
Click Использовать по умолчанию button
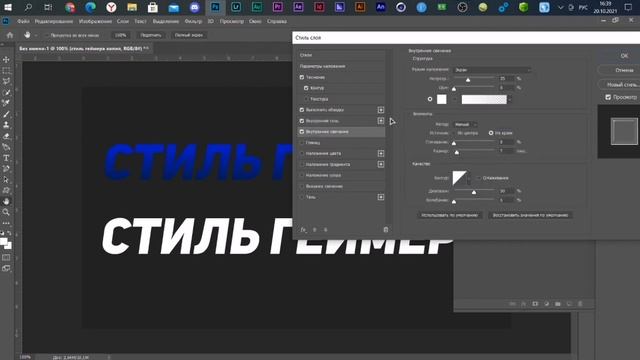(449, 215)
